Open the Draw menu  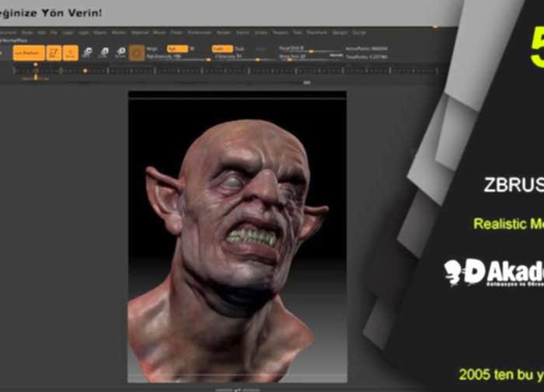(27, 33)
